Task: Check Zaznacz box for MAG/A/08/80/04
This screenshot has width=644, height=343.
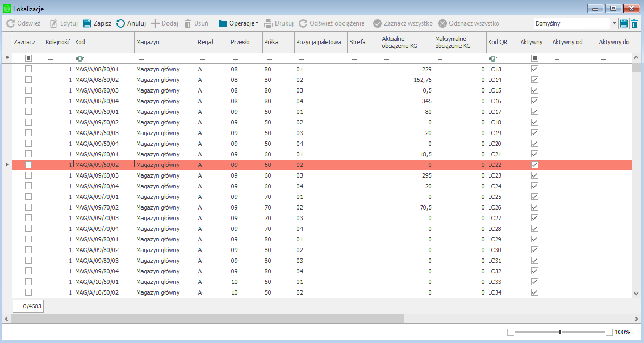Action: click(x=28, y=101)
